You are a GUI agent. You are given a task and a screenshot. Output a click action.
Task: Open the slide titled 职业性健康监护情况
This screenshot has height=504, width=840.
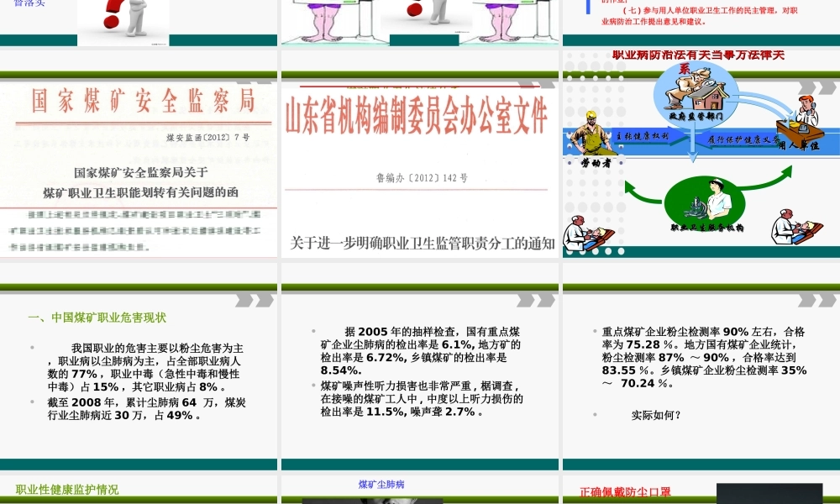coord(139,490)
